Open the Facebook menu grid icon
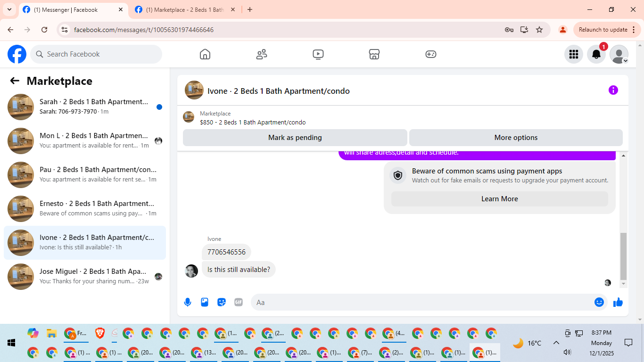The height and width of the screenshot is (362, 644). pyautogui.click(x=574, y=54)
